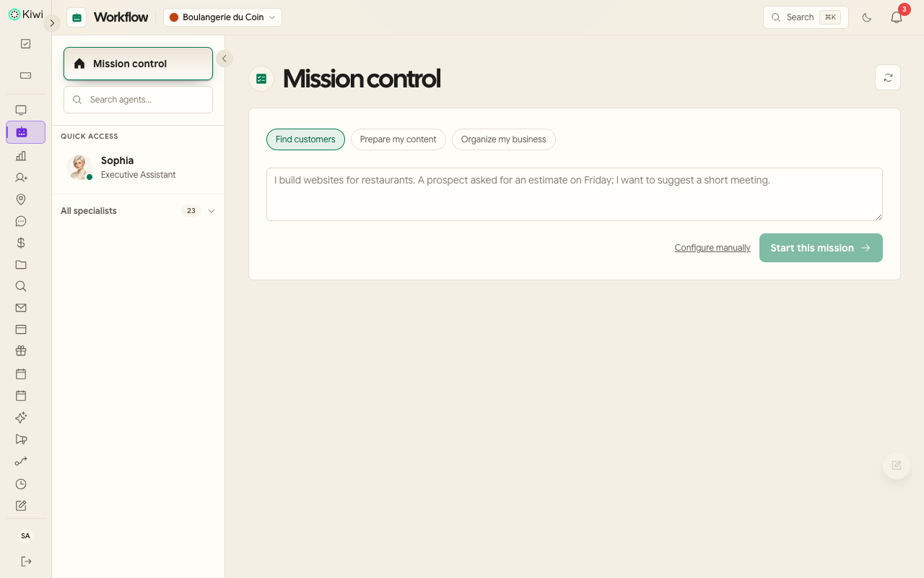Open the map pin location icon
Image resolution: width=924 pixels, height=578 pixels.
21,199
